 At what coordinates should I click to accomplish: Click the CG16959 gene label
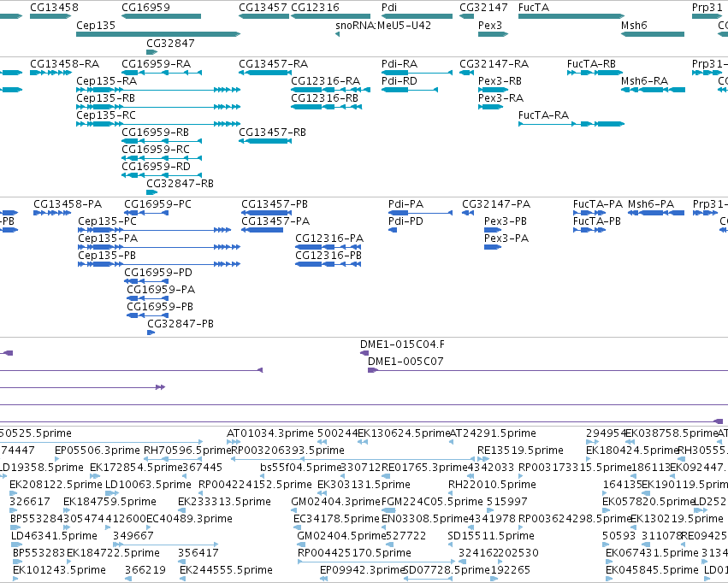tap(145, 8)
